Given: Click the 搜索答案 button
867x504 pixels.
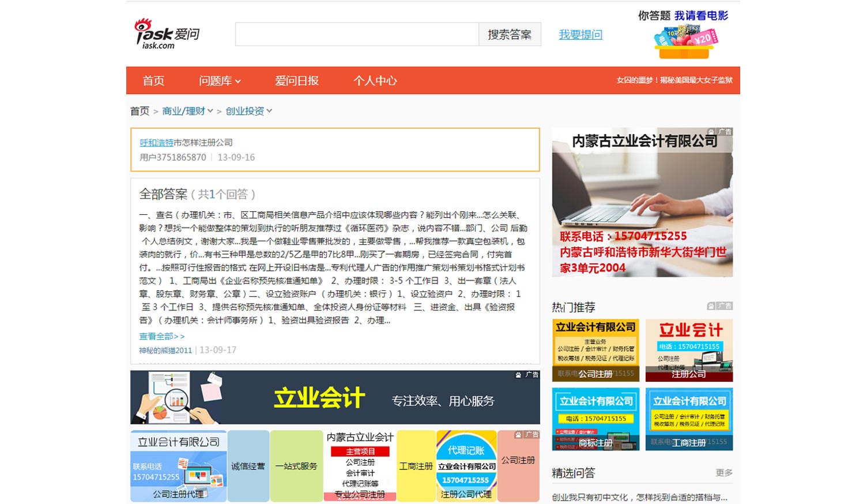Looking at the screenshot, I should (x=510, y=35).
